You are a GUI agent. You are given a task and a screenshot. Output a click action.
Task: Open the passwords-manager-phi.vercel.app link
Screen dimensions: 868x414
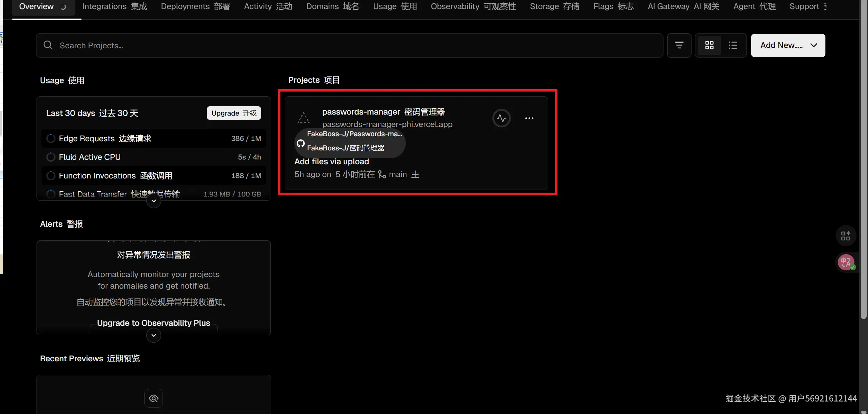coord(387,124)
